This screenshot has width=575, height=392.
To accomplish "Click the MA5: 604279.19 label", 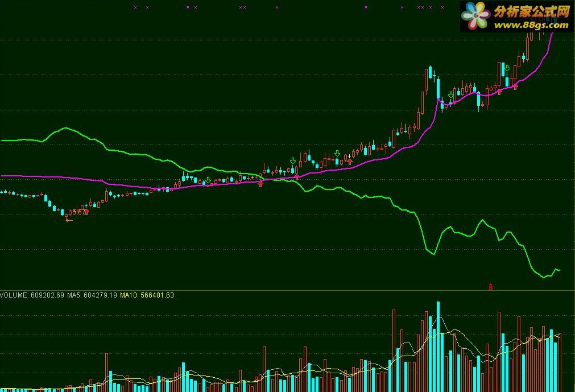I will coord(92,295).
